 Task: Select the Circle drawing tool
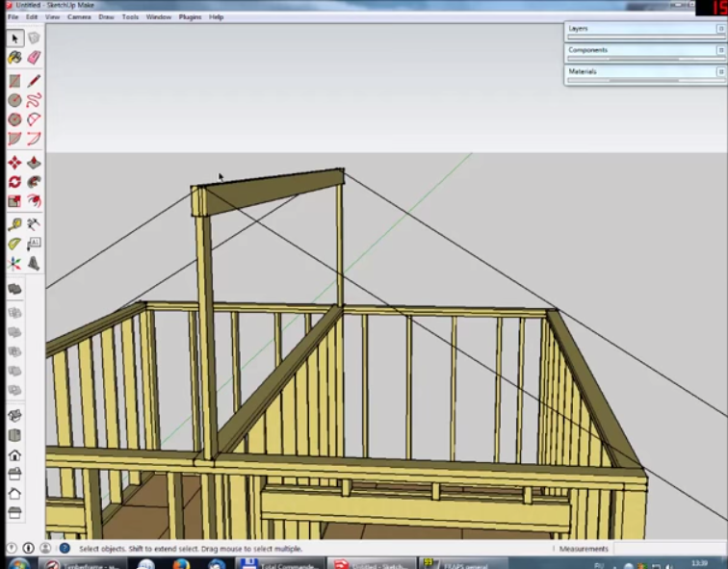(14, 100)
